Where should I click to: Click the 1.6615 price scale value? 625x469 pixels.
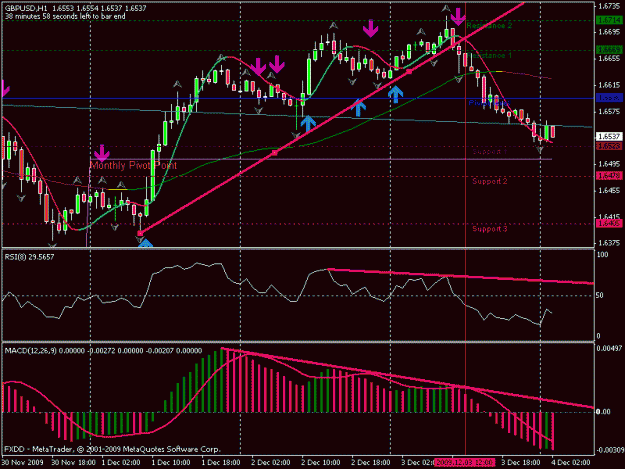tap(609, 85)
